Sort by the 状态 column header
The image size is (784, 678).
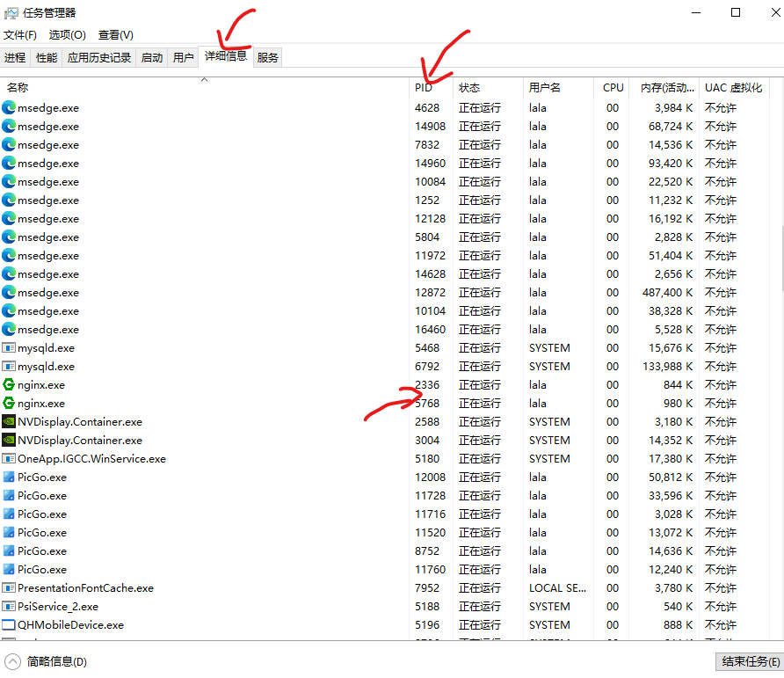tap(488, 88)
